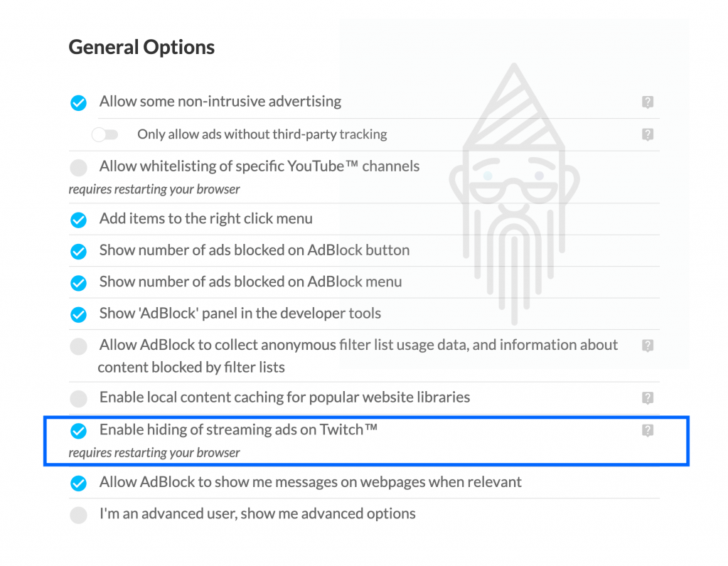Uncheck show ads blocked on AdBlock button
Image resolution: width=728 pixels, height=566 pixels.
(78, 251)
